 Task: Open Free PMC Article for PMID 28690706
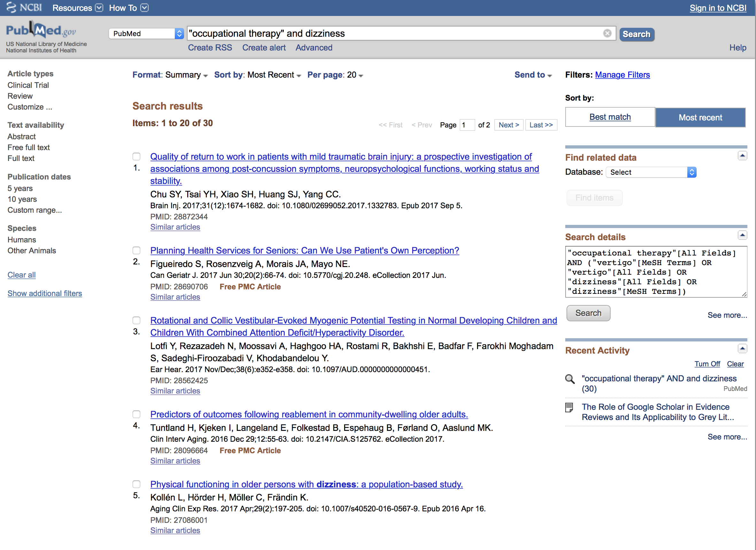tap(250, 287)
